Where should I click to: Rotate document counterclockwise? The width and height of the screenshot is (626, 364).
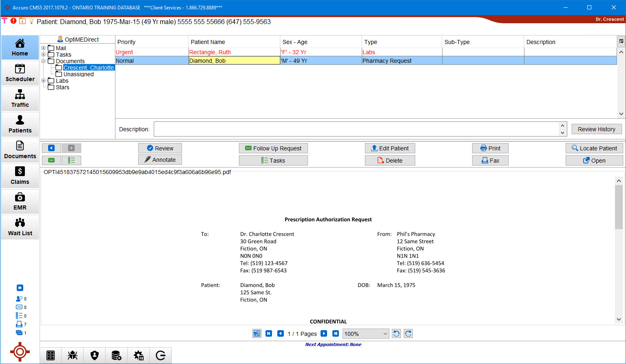pyautogui.click(x=396, y=333)
